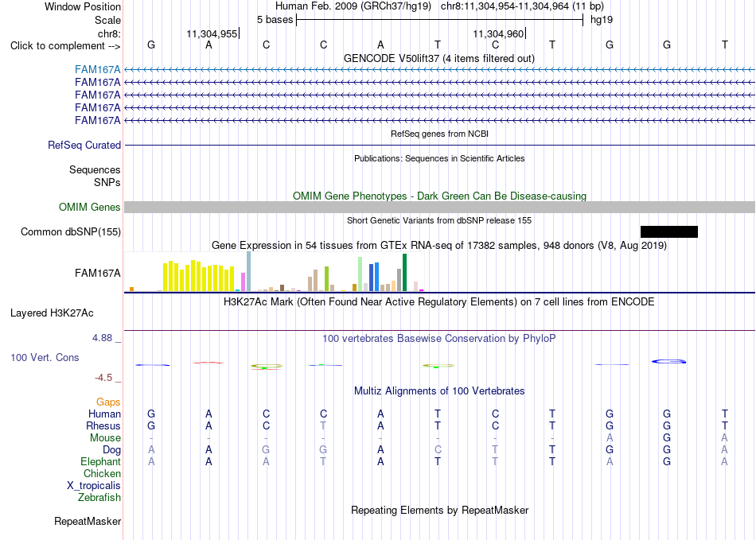Click the violet GTEx expression bar
This screenshot has width=756, height=540.
click(243, 282)
